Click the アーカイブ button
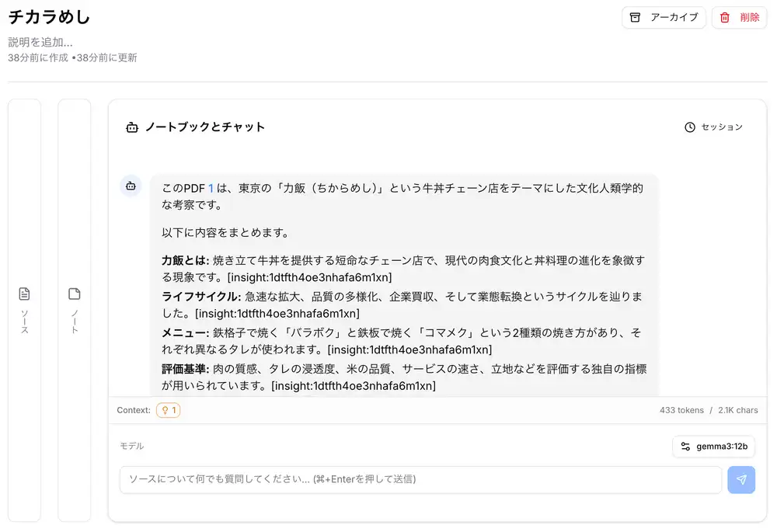Image resolution: width=777 pixels, height=532 pixels. [x=664, y=17]
